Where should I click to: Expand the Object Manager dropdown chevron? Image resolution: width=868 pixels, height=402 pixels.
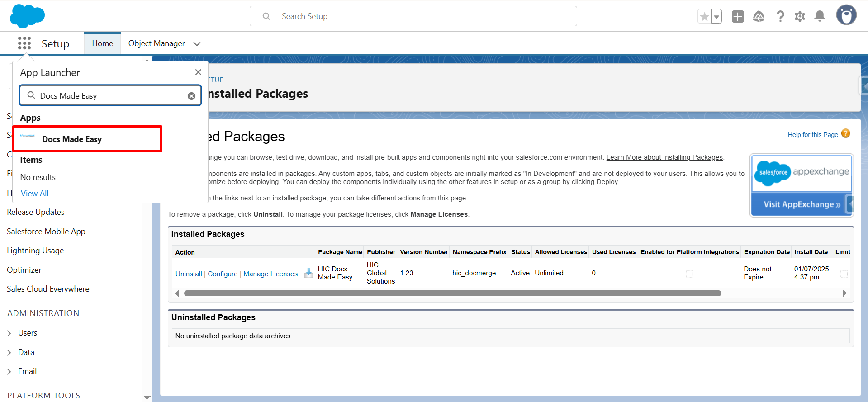pos(197,44)
